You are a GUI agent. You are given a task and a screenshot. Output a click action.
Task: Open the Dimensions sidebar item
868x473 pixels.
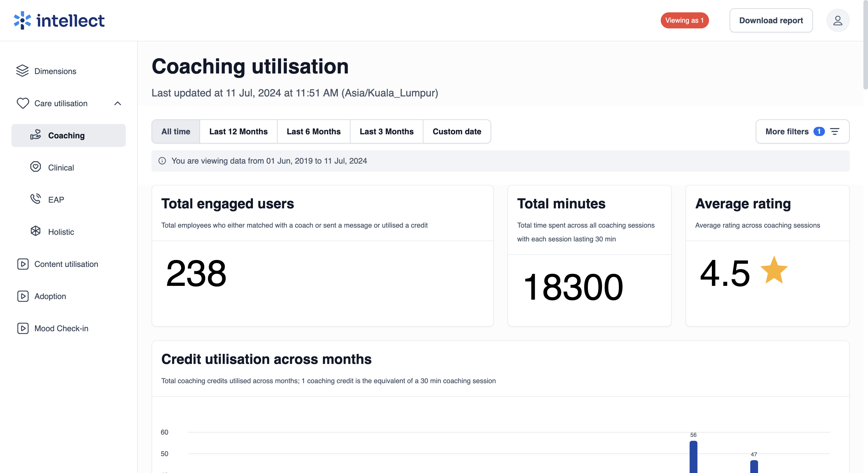pyautogui.click(x=68, y=71)
